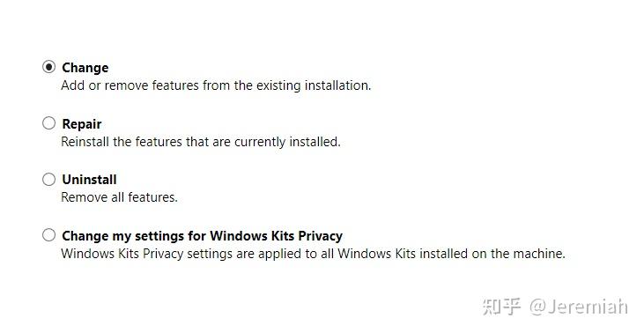
Task: Select the Change radio button
Action: (x=48, y=67)
